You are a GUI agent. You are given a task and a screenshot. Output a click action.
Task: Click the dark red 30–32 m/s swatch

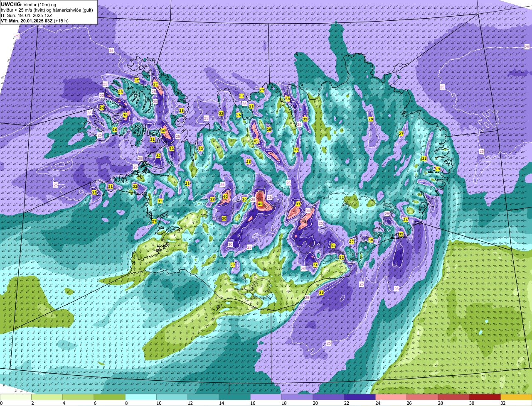coord(485,397)
